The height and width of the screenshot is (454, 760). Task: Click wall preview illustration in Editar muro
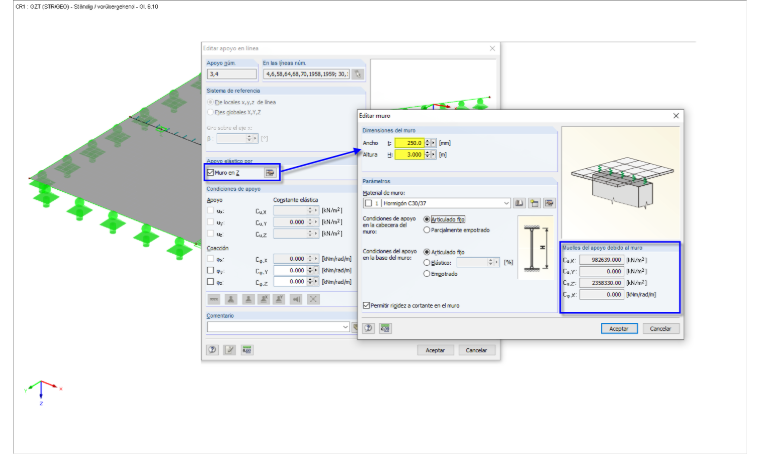[x=621, y=184]
